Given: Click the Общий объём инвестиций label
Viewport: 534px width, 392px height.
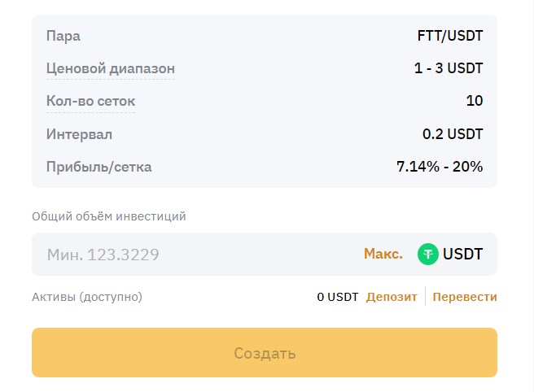Looking at the screenshot, I should click(x=109, y=216).
